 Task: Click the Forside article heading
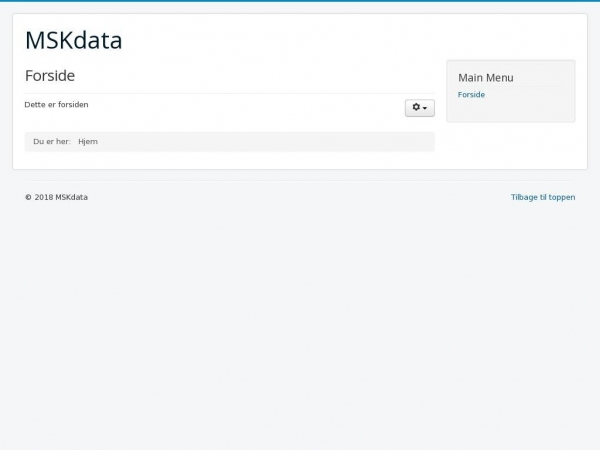(50, 76)
